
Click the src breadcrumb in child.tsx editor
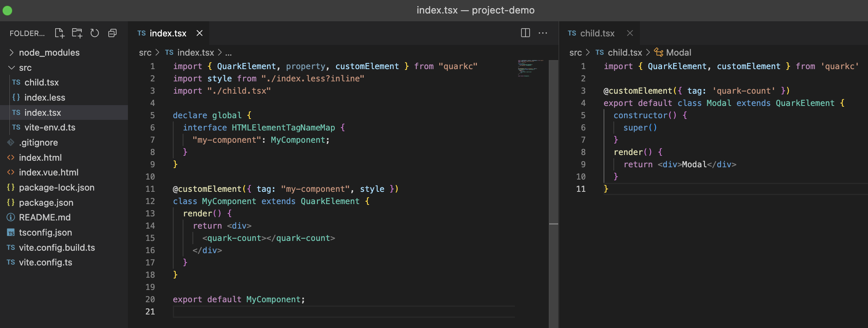(575, 52)
